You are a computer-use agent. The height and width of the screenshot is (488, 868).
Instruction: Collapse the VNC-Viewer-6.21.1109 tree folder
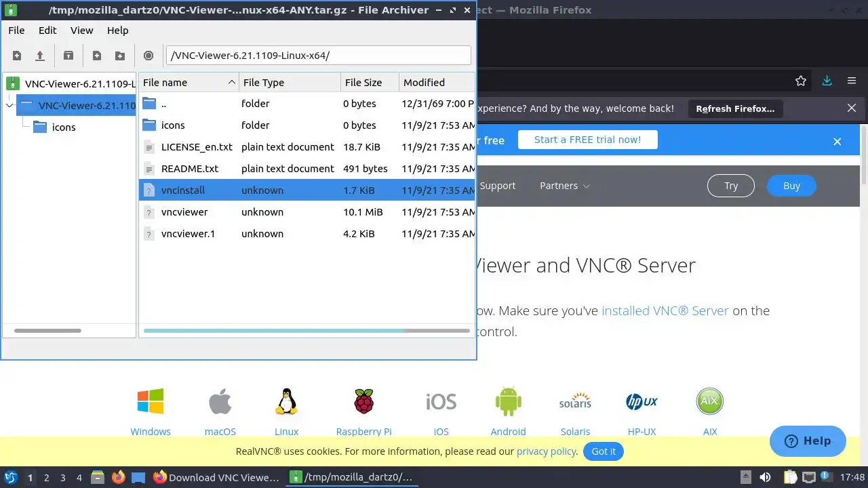[9, 105]
